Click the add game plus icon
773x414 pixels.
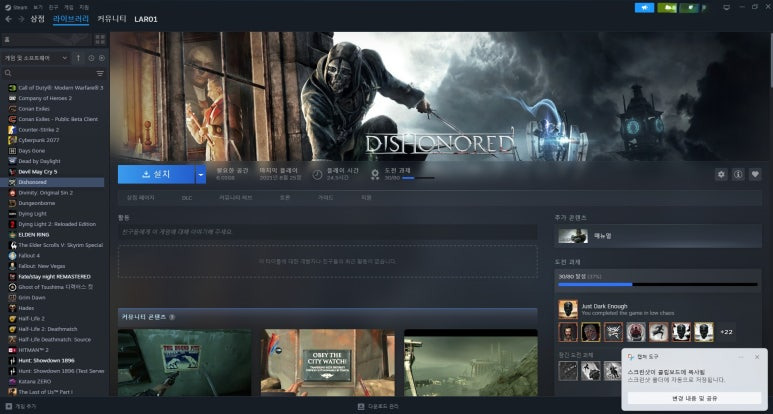click(x=8, y=406)
